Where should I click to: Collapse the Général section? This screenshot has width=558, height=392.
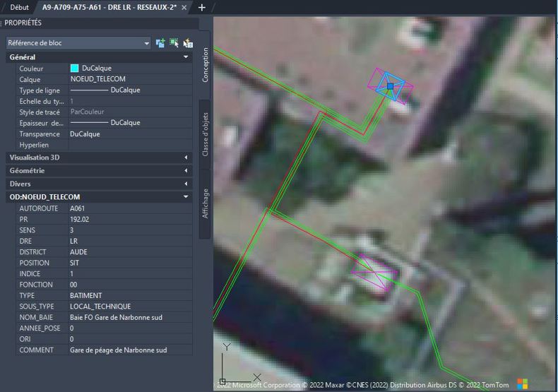coord(186,57)
